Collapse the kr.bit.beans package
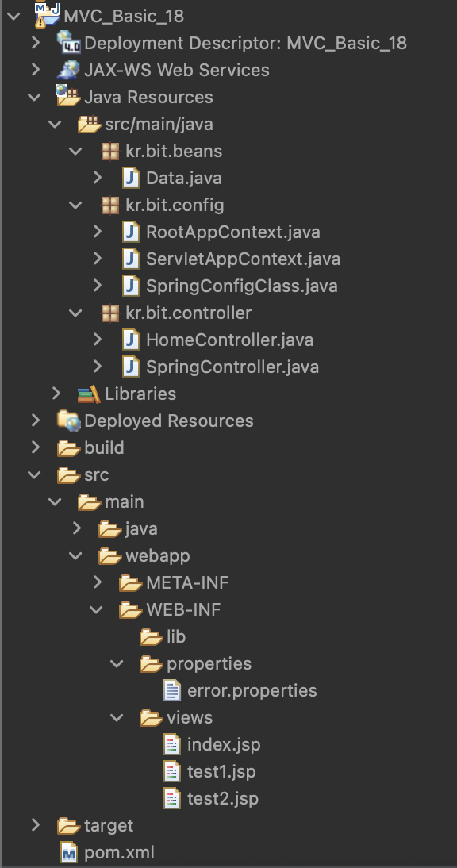 pos(75,151)
